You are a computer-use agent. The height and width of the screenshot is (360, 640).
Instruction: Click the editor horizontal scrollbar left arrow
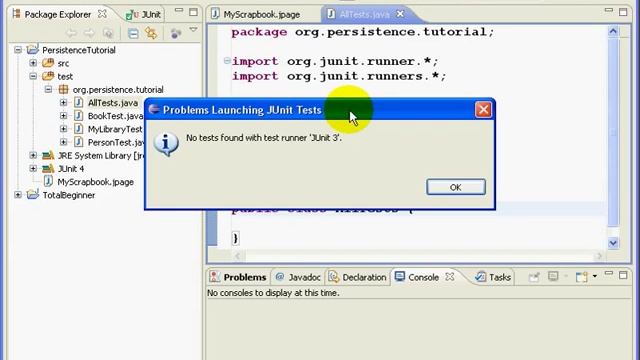(238, 256)
